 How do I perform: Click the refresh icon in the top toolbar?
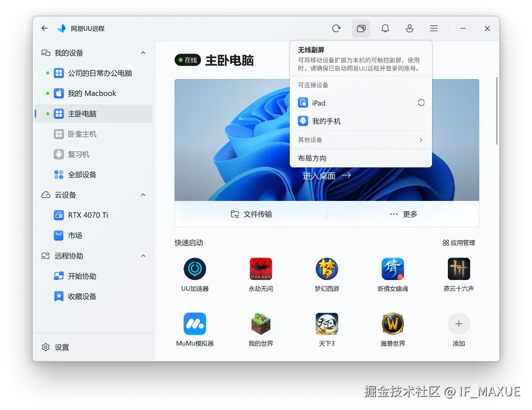pyautogui.click(x=336, y=29)
